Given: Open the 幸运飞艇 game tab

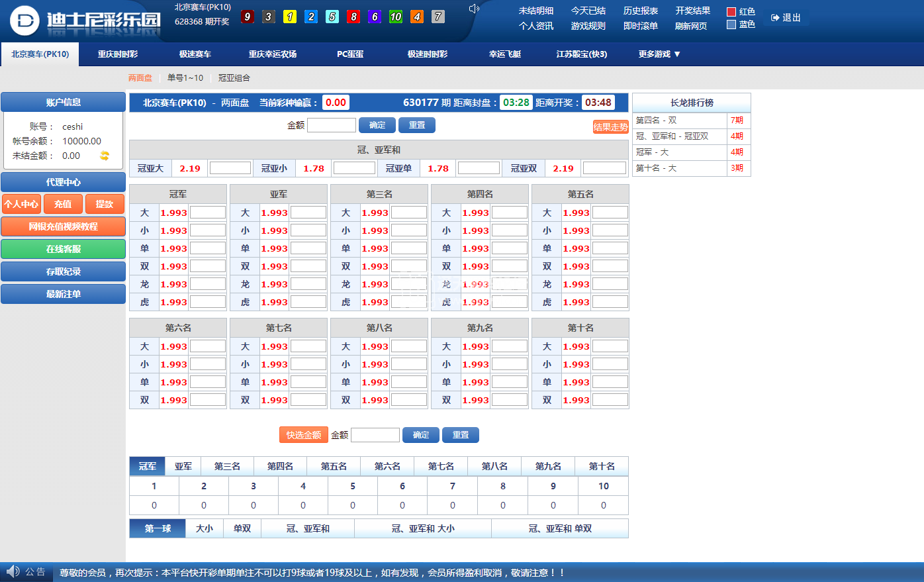Looking at the screenshot, I should pyautogui.click(x=505, y=54).
